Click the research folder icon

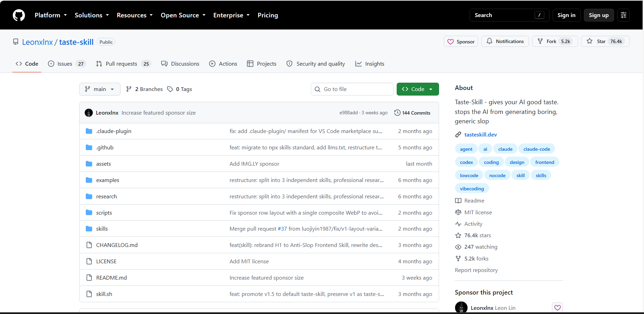click(89, 196)
